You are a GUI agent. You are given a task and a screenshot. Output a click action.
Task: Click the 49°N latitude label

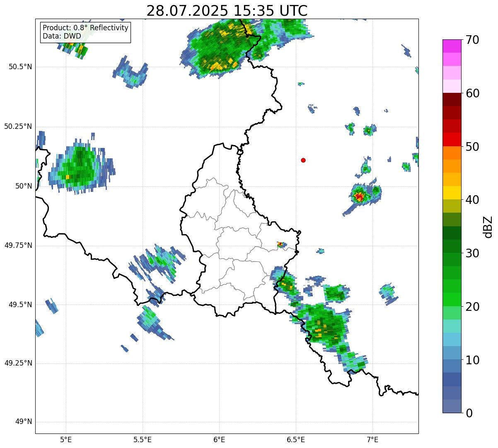pyautogui.click(x=24, y=422)
